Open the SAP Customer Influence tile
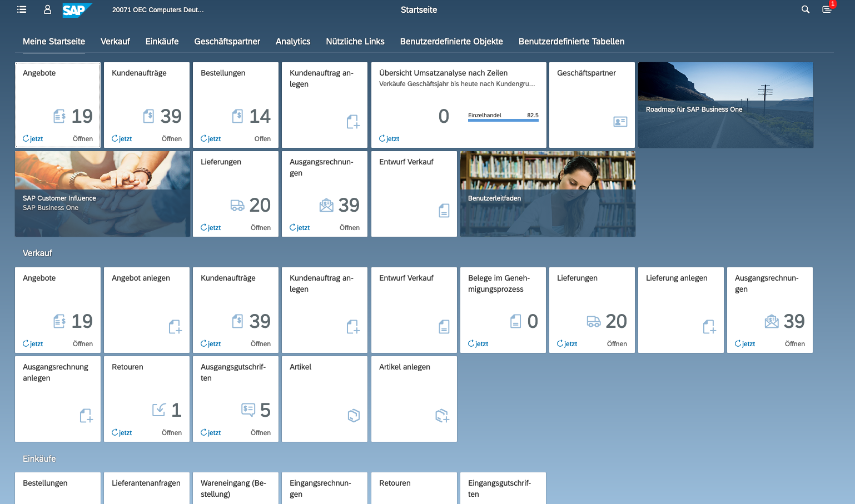The height and width of the screenshot is (504, 855). 102,194
